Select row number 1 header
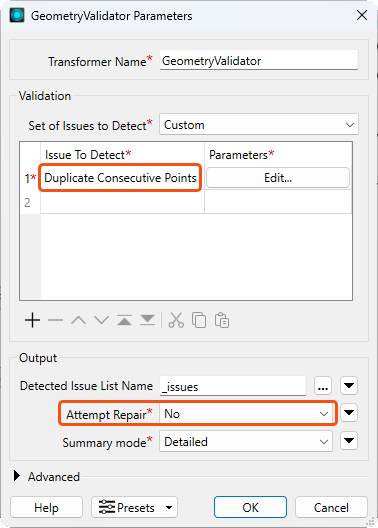The image size is (378, 528). coord(30,178)
